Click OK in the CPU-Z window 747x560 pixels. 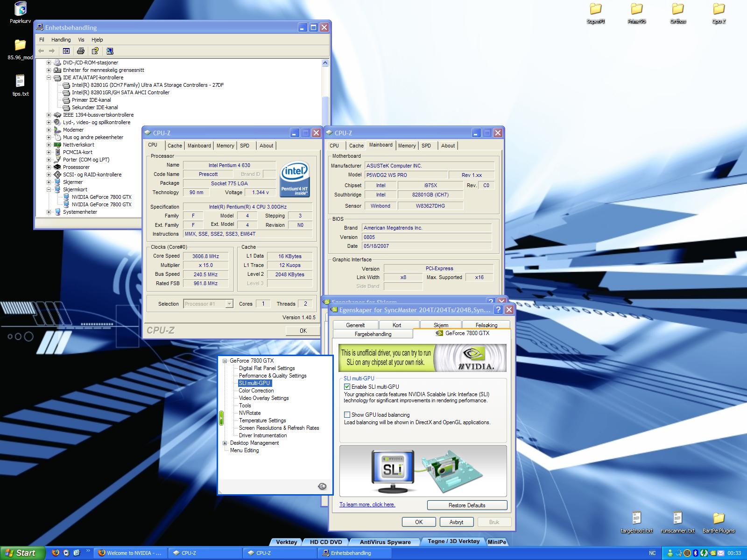coord(303,330)
